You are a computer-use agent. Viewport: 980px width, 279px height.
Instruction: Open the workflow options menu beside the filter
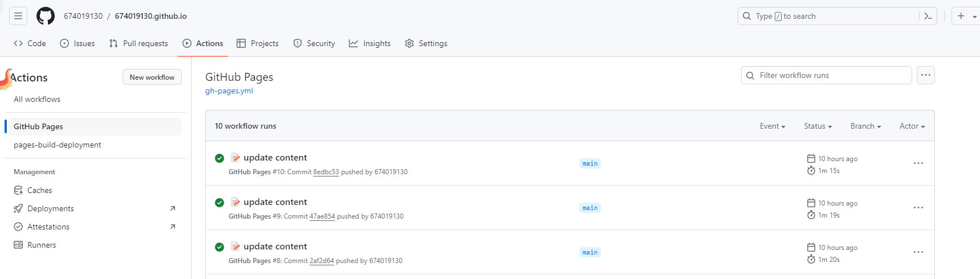[x=926, y=75]
